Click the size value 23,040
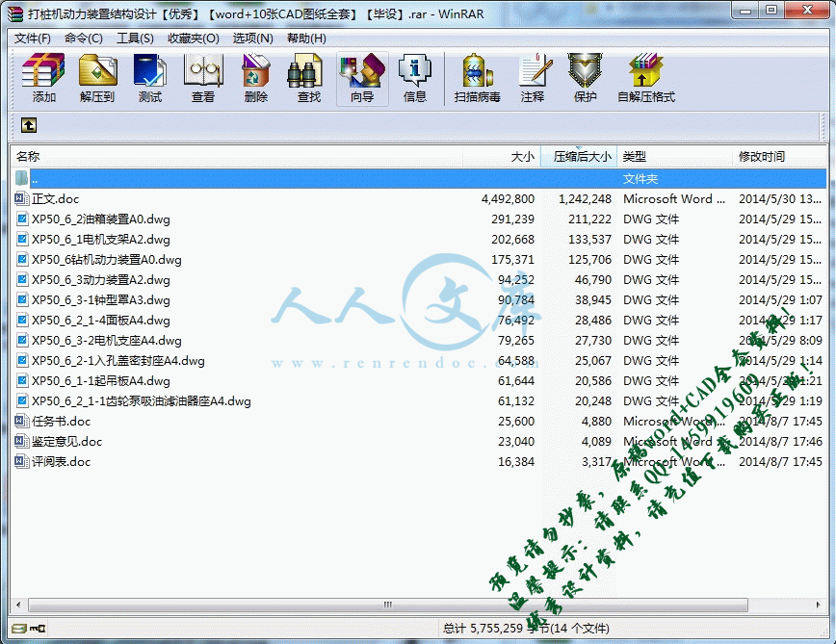This screenshot has height=644, width=836. click(x=516, y=442)
